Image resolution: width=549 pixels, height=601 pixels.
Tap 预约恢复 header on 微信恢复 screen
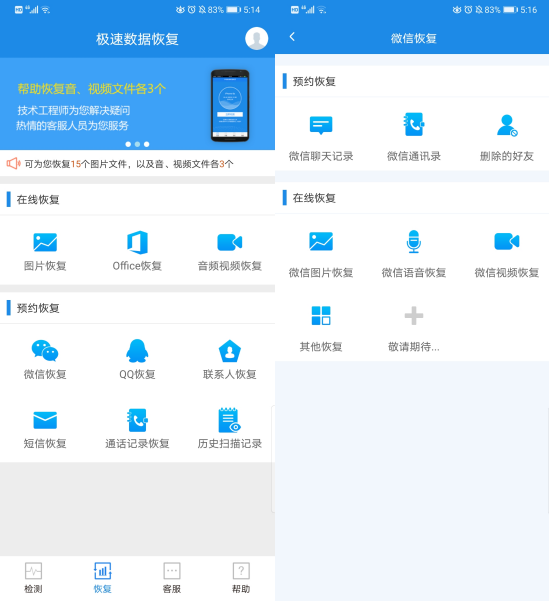point(314,81)
